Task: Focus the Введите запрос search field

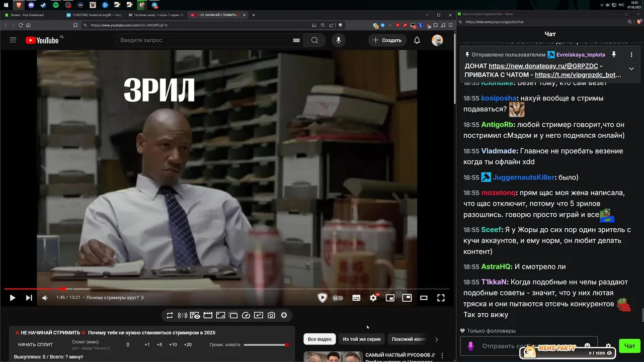Action: pos(204,40)
